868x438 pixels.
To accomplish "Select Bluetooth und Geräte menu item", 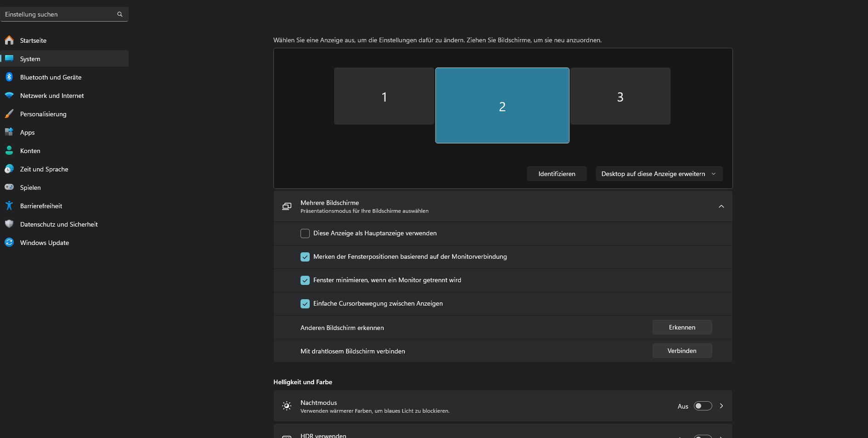I will [64, 77].
